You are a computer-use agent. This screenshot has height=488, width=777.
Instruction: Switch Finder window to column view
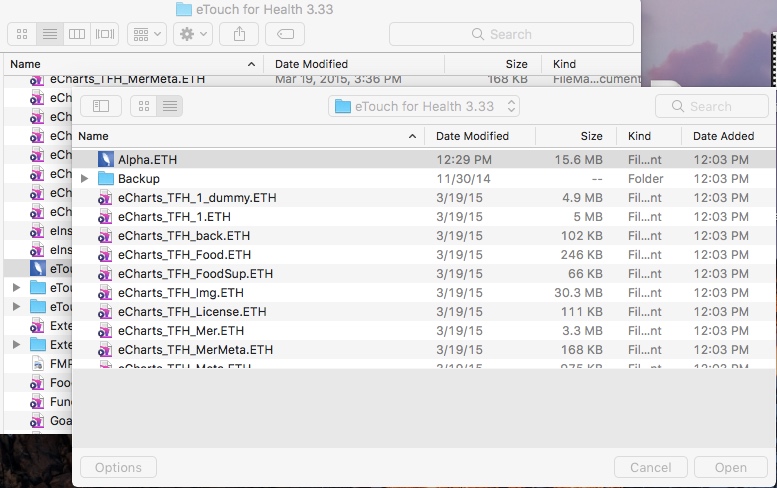77,34
